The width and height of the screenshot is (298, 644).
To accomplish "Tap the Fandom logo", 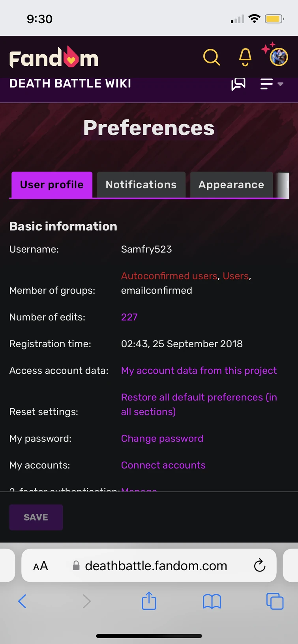I will click(54, 58).
